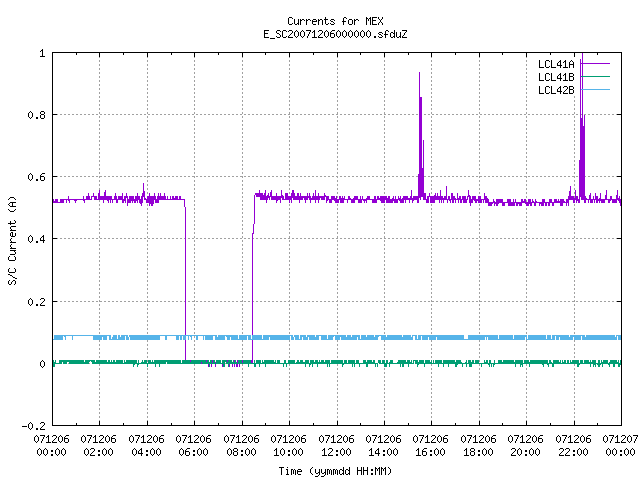
Task: Click the chart title 'Currents for MEX'
Action: pos(335,21)
